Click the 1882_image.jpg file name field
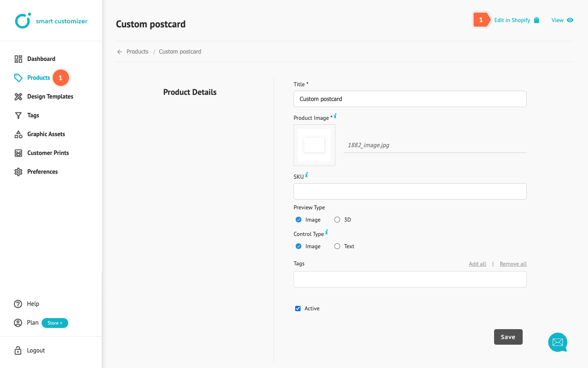The height and width of the screenshot is (368, 588). (435, 145)
